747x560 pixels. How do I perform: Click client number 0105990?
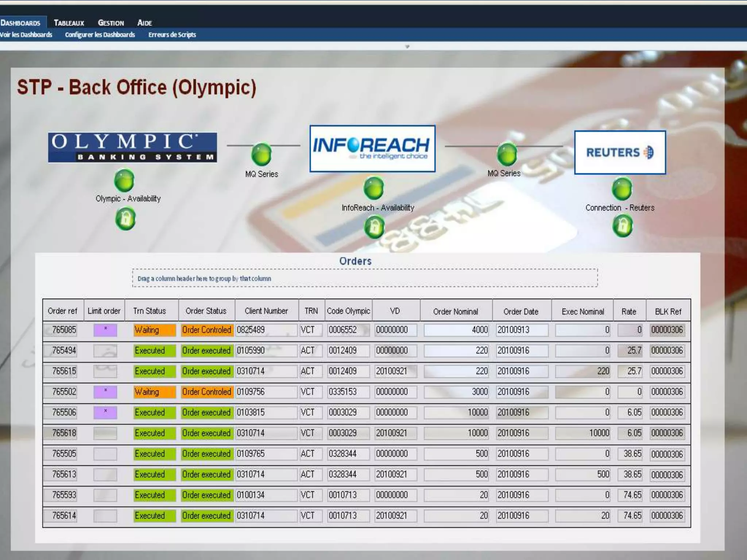point(266,350)
